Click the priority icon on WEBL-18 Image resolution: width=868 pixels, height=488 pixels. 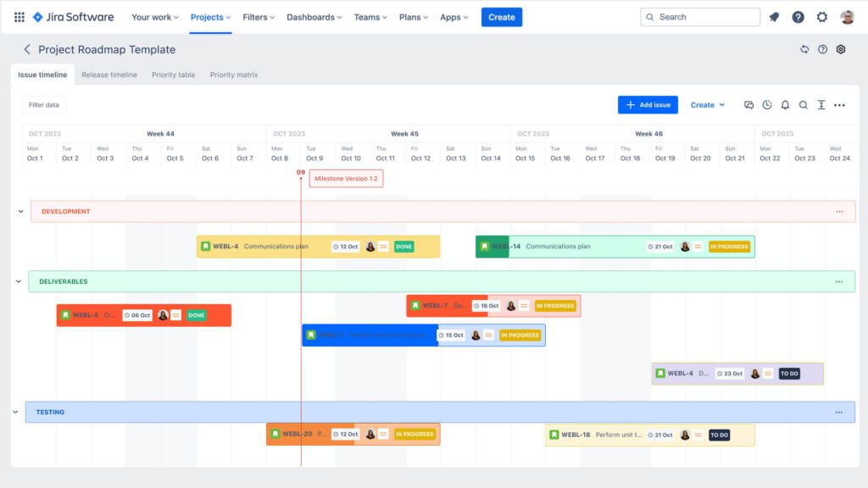(698, 435)
